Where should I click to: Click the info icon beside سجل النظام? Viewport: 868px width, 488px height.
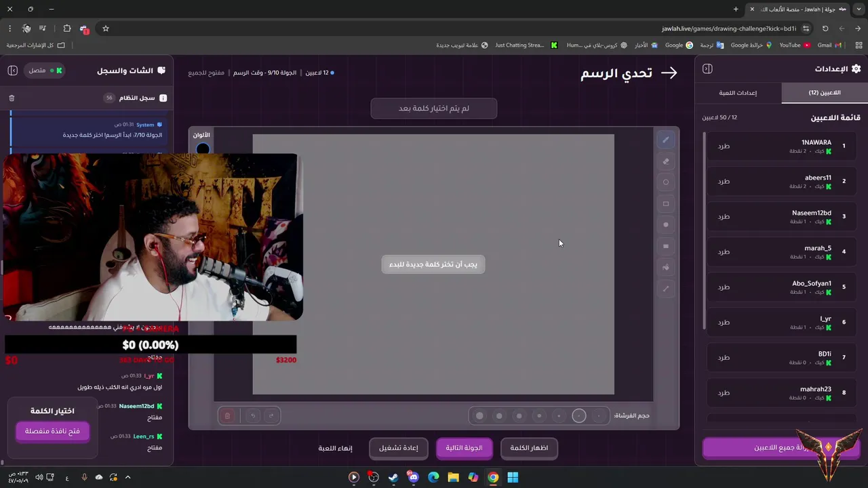tap(163, 98)
